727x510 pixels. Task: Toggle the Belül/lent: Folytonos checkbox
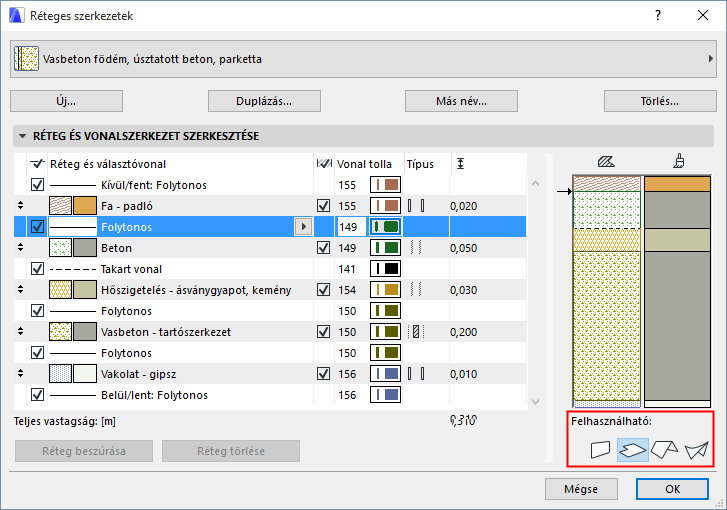(x=38, y=395)
